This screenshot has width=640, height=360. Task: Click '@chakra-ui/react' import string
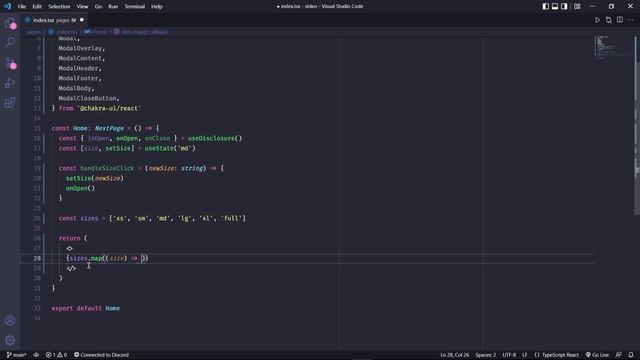coord(109,108)
